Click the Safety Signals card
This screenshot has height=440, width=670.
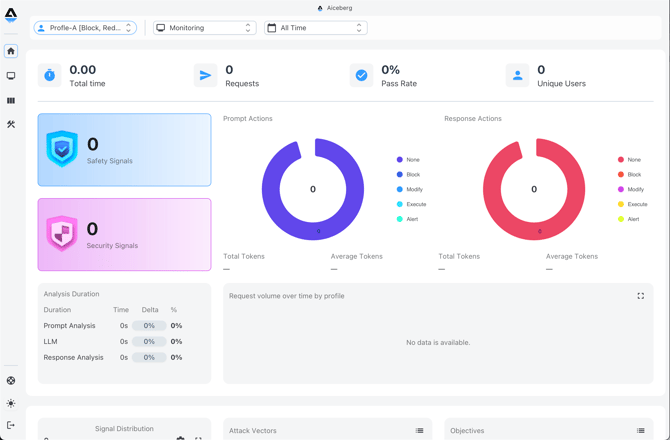pos(124,150)
